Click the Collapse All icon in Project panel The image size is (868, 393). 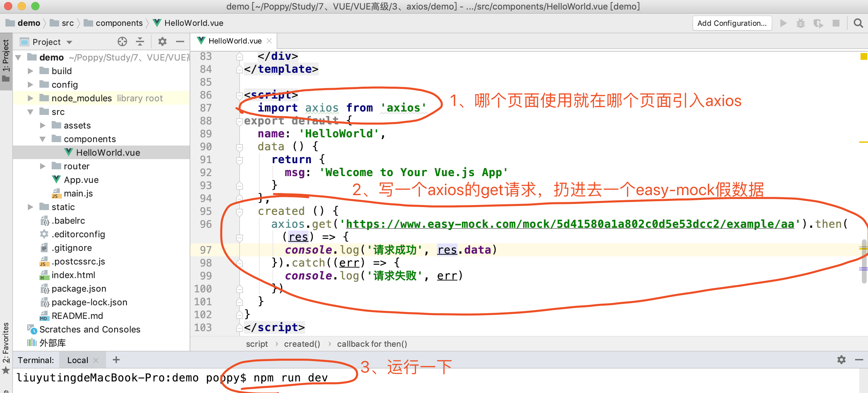(140, 42)
